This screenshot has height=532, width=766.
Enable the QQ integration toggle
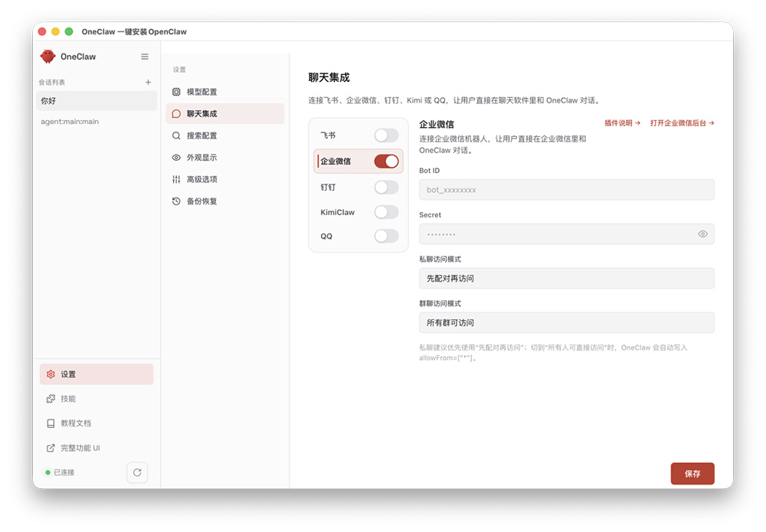coord(386,237)
